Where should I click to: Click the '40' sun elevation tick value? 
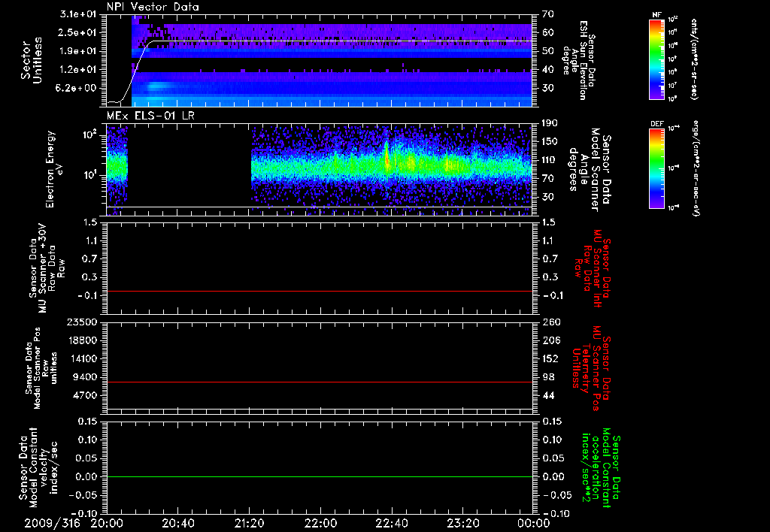(x=547, y=69)
